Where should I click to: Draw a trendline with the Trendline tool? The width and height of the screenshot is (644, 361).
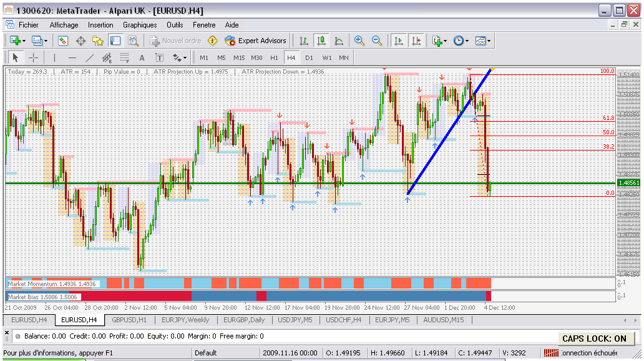click(x=90, y=57)
